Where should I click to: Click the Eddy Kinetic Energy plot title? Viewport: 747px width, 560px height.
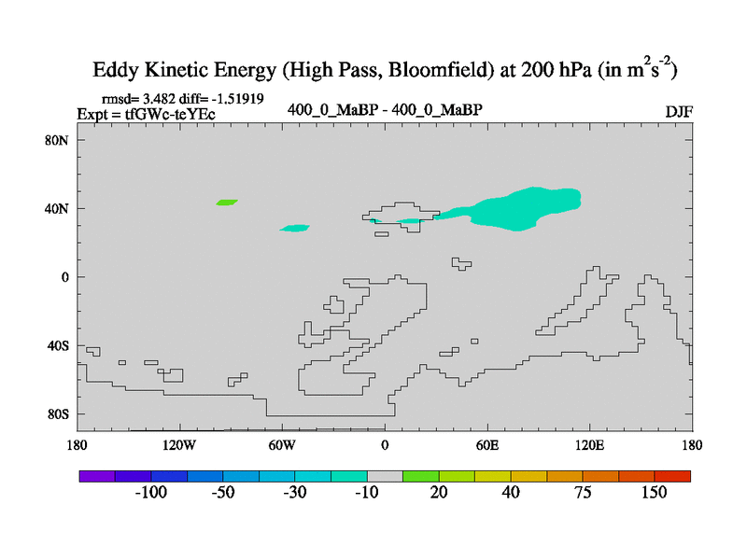click(x=384, y=70)
